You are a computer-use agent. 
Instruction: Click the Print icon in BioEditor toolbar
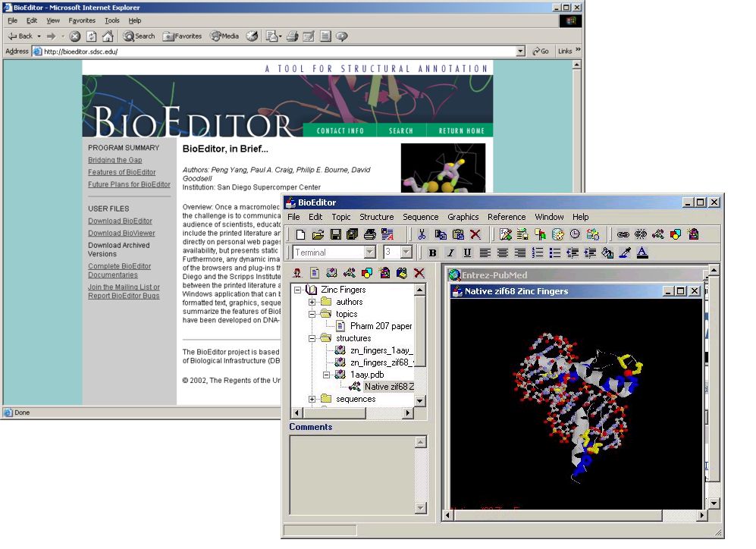point(370,234)
